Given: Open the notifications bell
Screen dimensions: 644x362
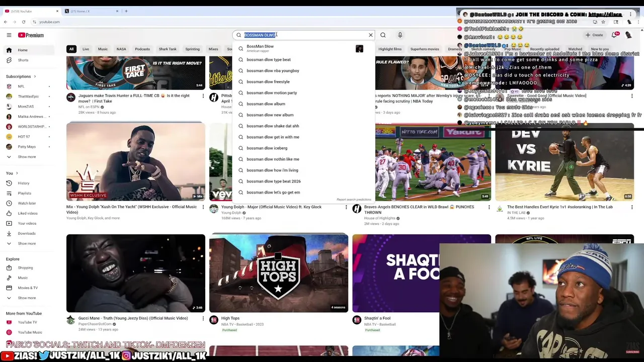Looking at the screenshot, I should pyautogui.click(x=614, y=35).
